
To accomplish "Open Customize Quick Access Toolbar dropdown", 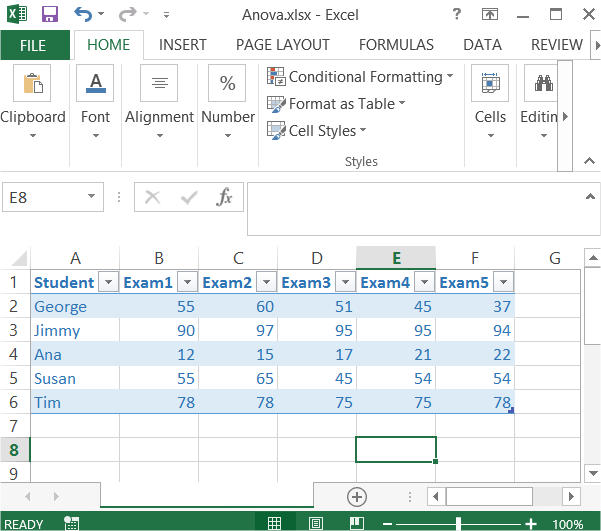I will (x=166, y=15).
